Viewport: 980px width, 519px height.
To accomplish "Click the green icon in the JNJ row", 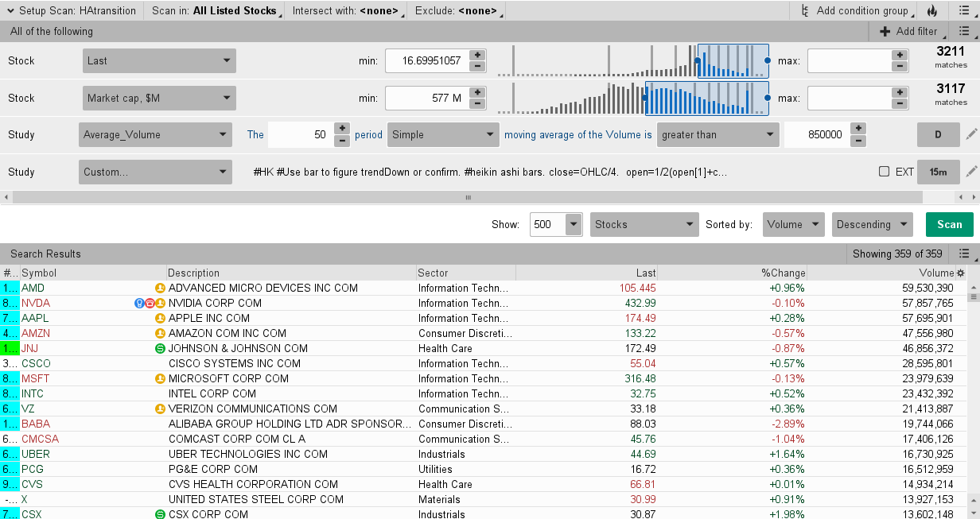I will pyautogui.click(x=160, y=348).
